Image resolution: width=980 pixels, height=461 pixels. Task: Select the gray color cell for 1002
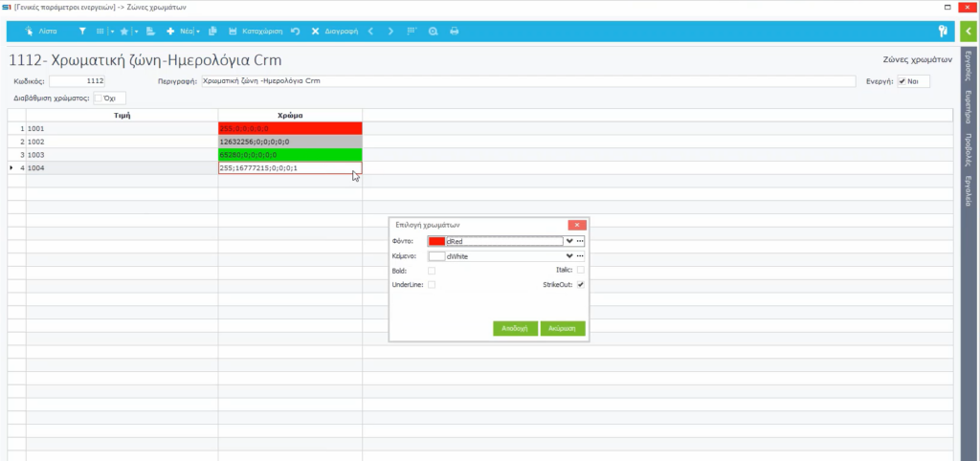[290, 142]
